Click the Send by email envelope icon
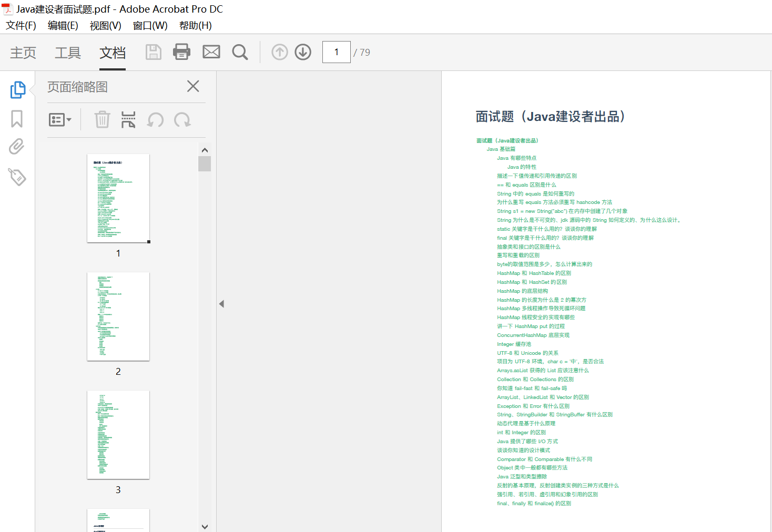 tap(211, 52)
